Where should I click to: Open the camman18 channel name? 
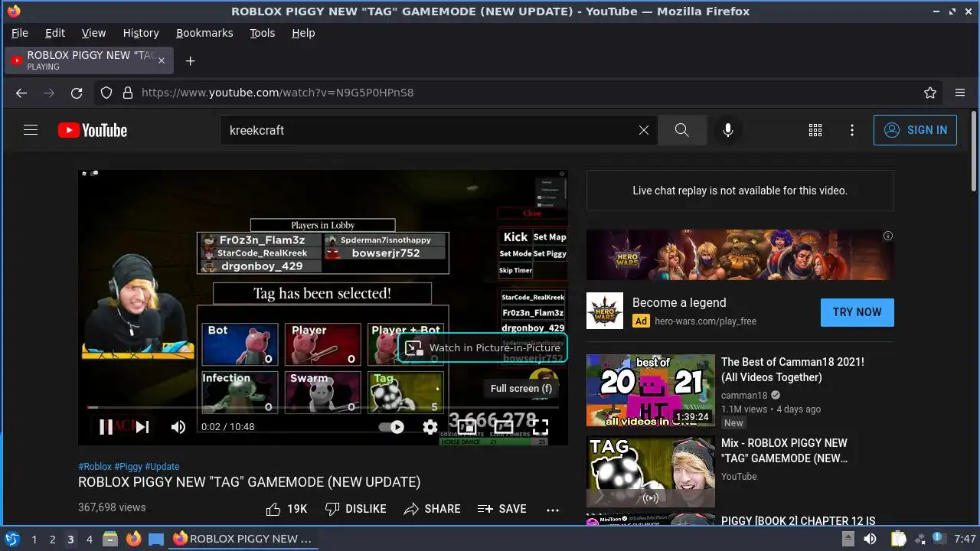(x=744, y=396)
